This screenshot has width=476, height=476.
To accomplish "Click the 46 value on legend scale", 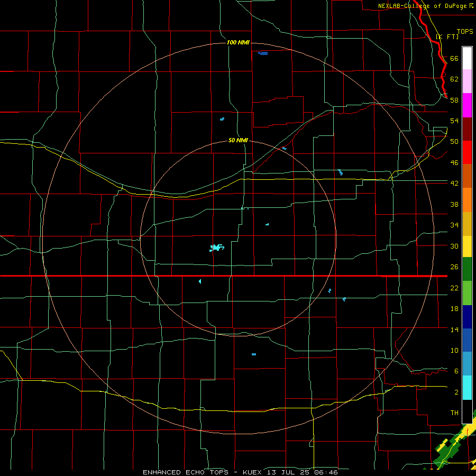I will [454, 163].
